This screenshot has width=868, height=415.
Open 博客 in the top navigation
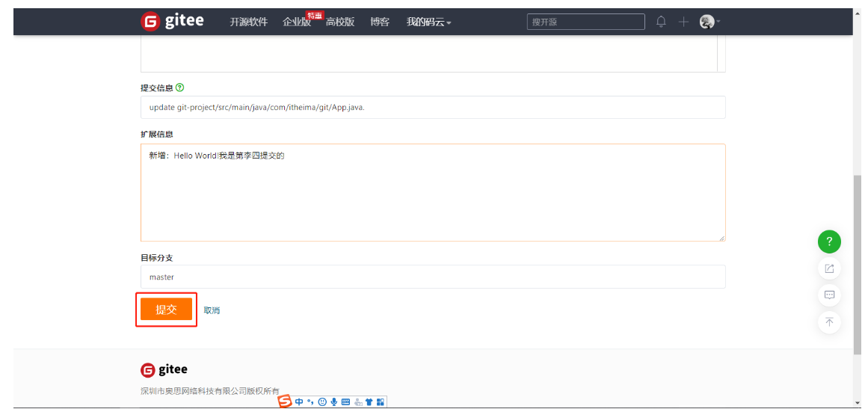(380, 22)
